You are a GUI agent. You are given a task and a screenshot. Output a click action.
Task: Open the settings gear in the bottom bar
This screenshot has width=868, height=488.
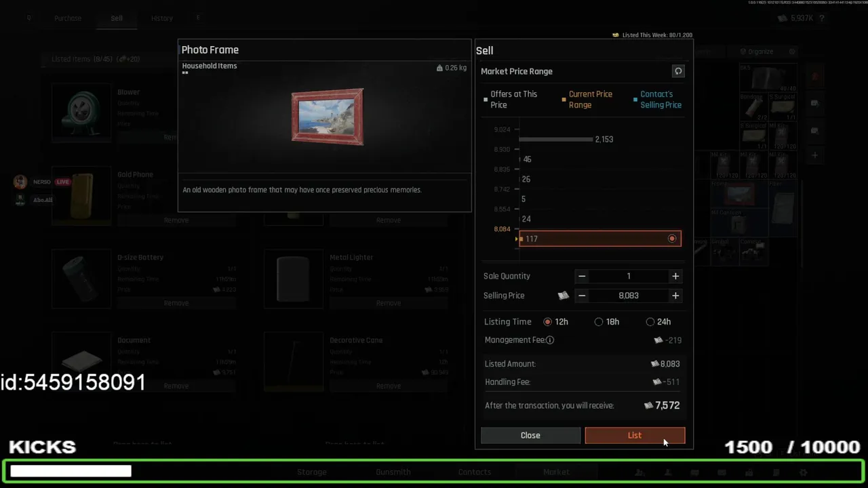(x=803, y=472)
